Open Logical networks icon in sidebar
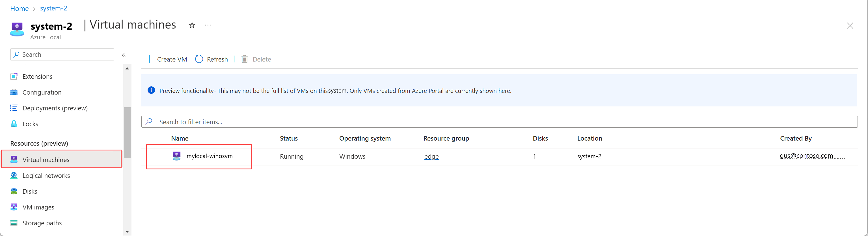 (x=14, y=175)
